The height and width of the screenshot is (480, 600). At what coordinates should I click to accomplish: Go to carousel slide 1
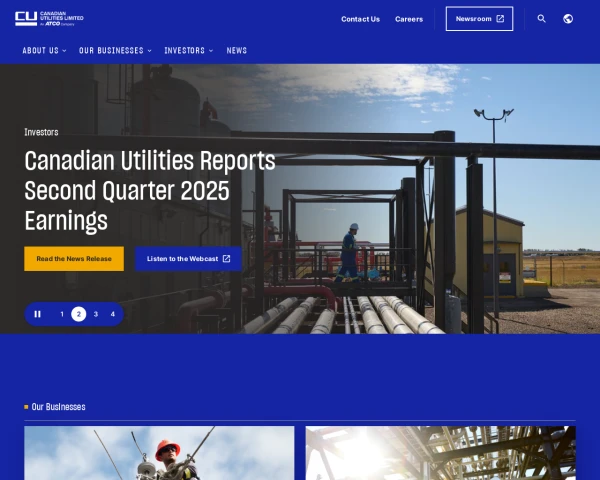tap(62, 314)
